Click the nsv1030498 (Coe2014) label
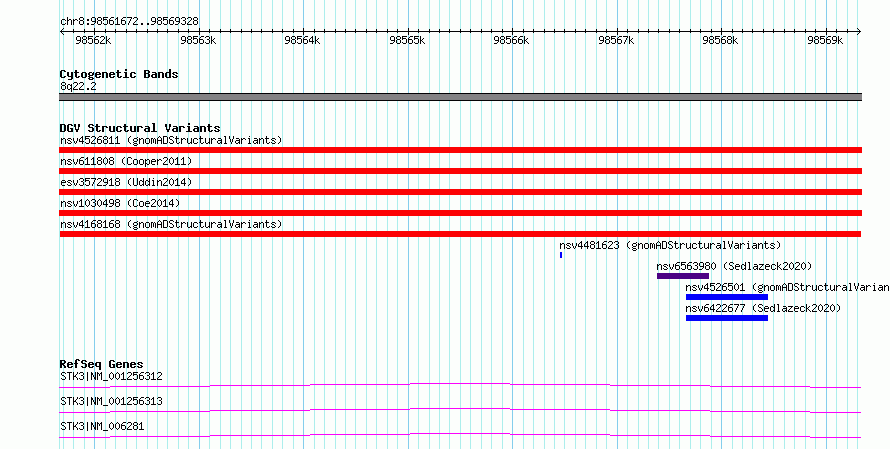 (120, 203)
